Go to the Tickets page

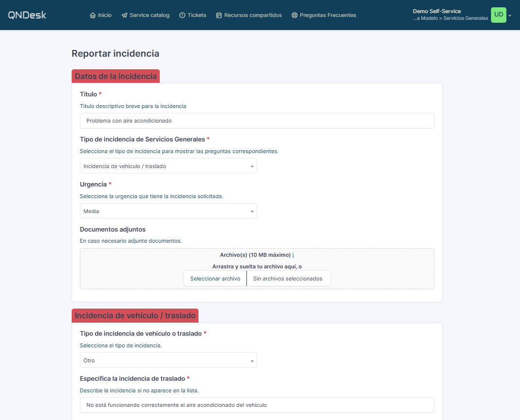pyautogui.click(x=193, y=16)
